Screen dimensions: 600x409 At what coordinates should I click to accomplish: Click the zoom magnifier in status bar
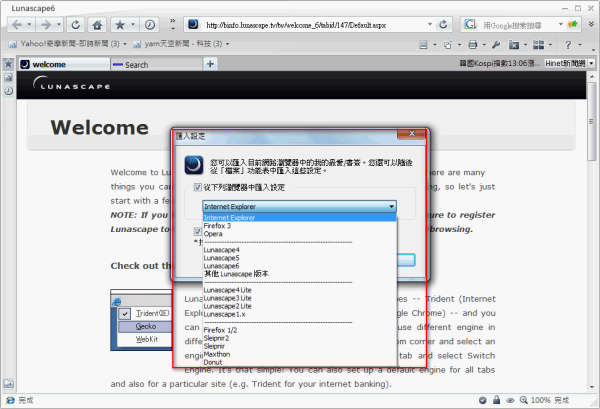(523, 400)
